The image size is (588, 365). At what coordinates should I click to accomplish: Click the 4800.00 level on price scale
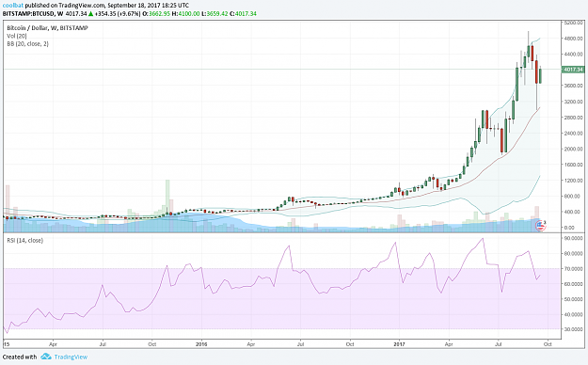[574, 39]
